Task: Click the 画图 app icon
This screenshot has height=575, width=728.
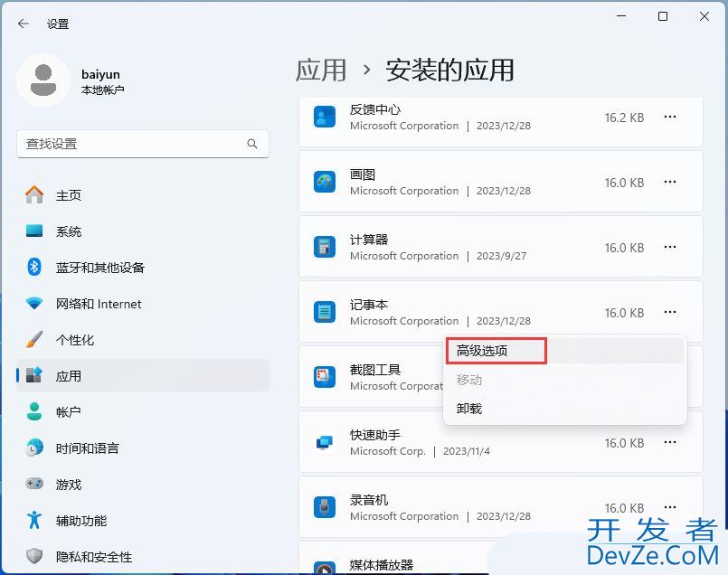Action: click(x=325, y=182)
